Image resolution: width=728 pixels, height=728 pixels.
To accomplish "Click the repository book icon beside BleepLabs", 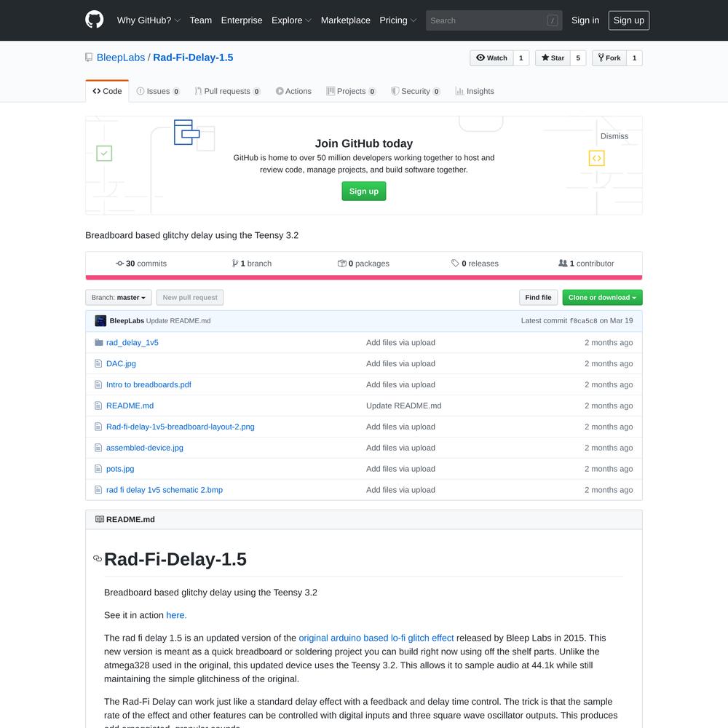I will 89,58.
